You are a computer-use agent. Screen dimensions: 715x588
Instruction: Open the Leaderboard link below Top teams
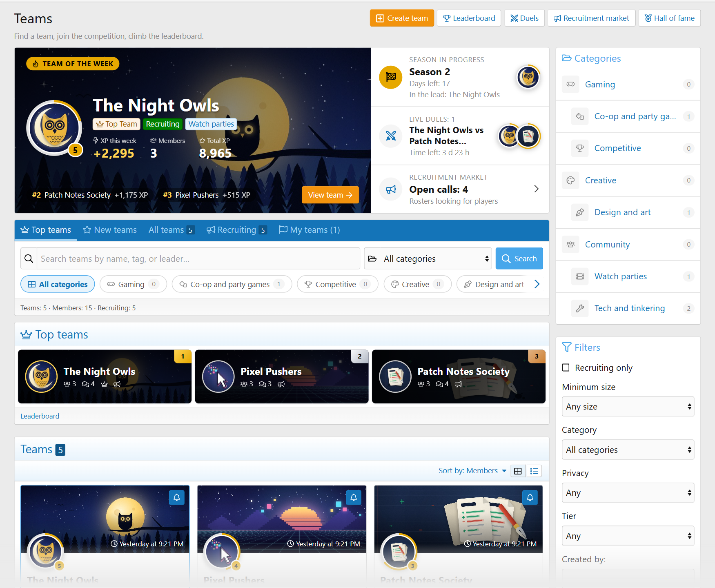40,416
